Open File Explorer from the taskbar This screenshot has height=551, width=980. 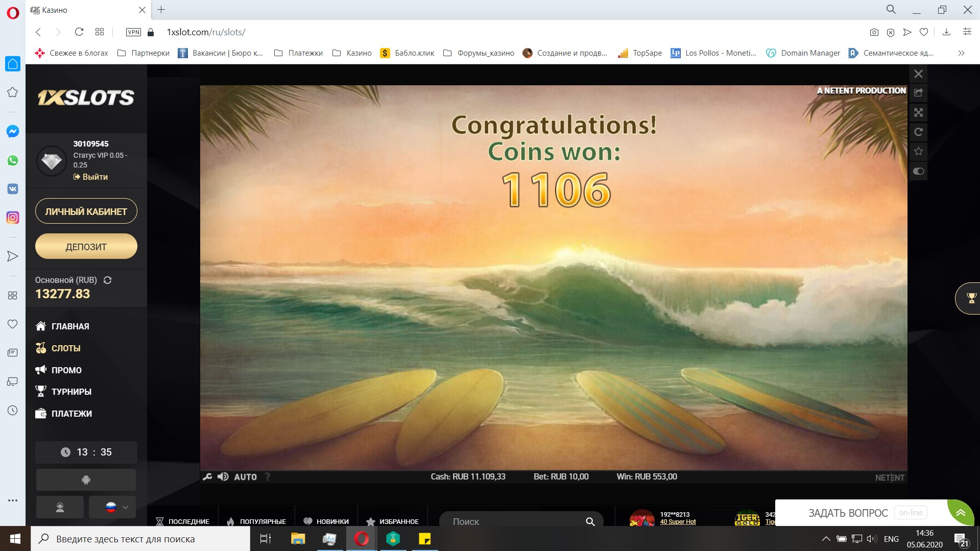pos(298,539)
